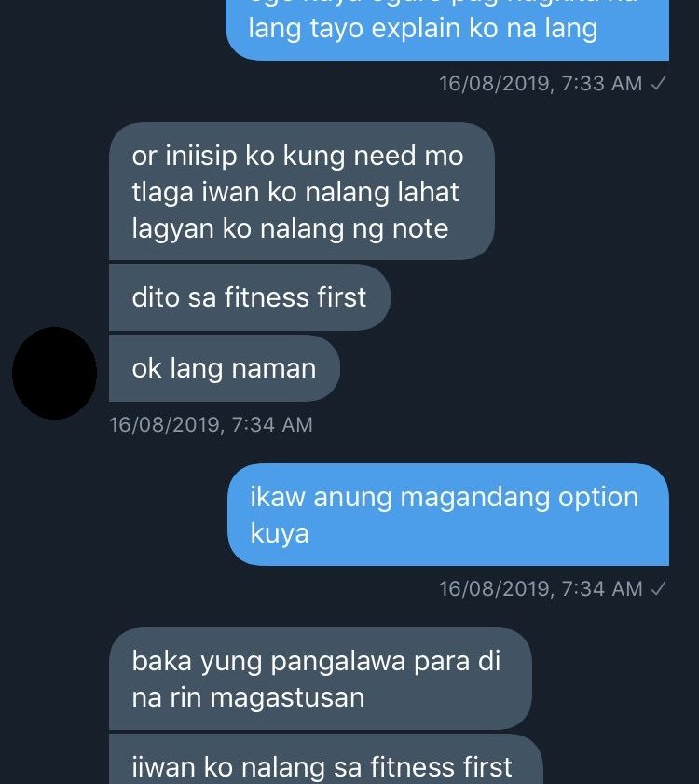Viewport: 699px width, 784px height.
Task: Tap the word 'explain' in the top bubble
Action: pyautogui.click(x=416, y=29)
